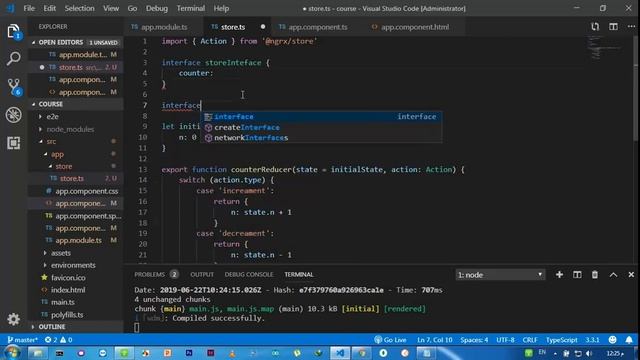
Task: Click the errors and warnings status indicator
Action: [58, 340]
